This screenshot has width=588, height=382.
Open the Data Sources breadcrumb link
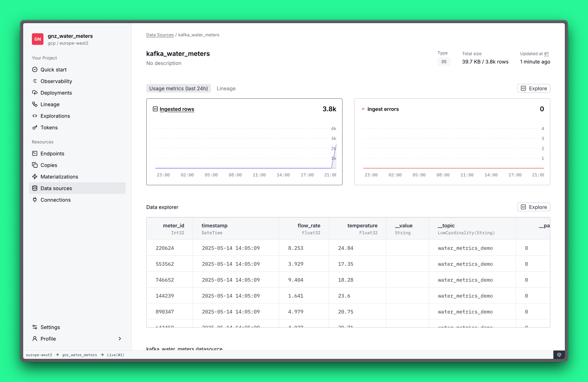(160, 35)
